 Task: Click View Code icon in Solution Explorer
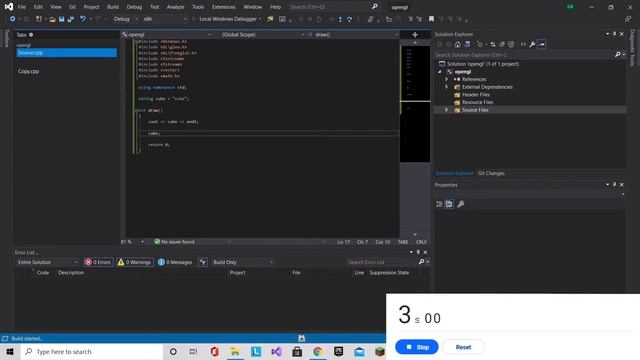click(x=523, y=44)
